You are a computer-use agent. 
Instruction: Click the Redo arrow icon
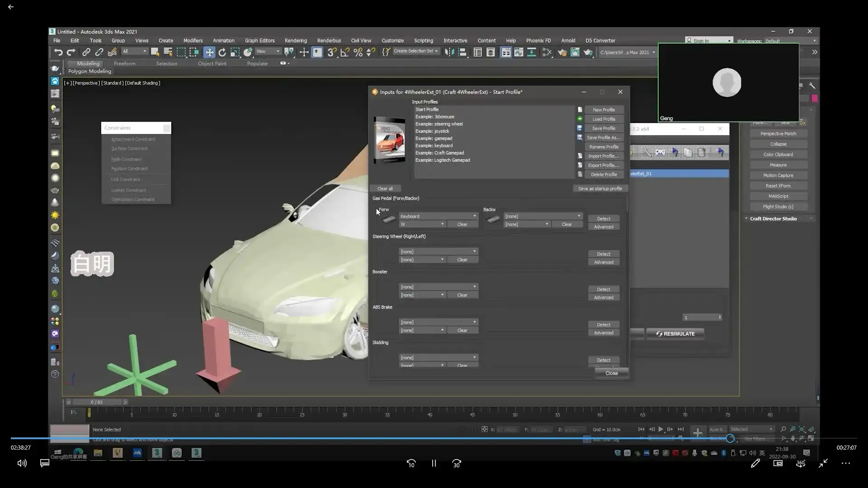tap(71, 52)
